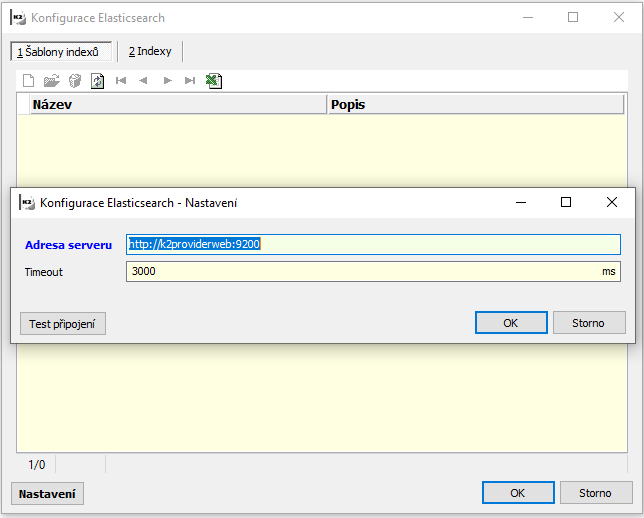Open the Indexy tab
The image size is (644, 518).
150,51
